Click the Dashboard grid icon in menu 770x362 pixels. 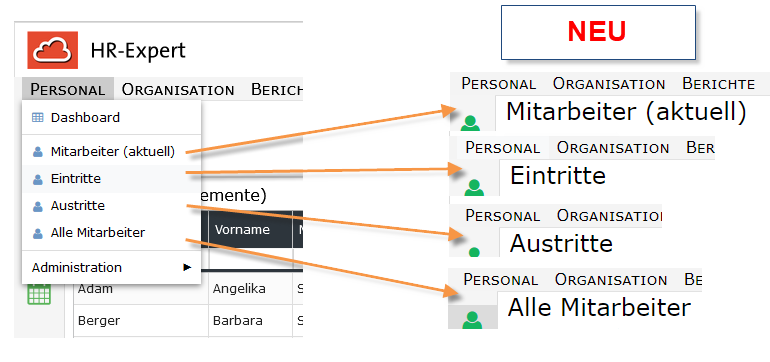click(x=38, y=117)
